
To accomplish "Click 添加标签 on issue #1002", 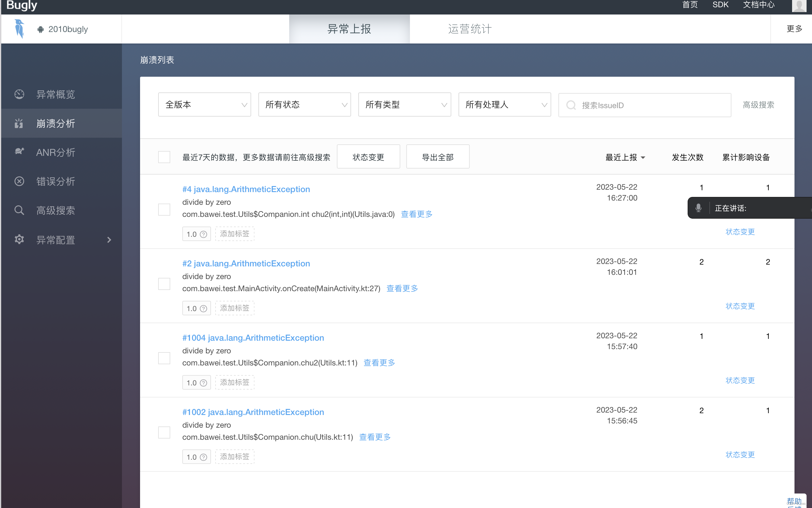I will pyautogui.click(x=235, y=457).
